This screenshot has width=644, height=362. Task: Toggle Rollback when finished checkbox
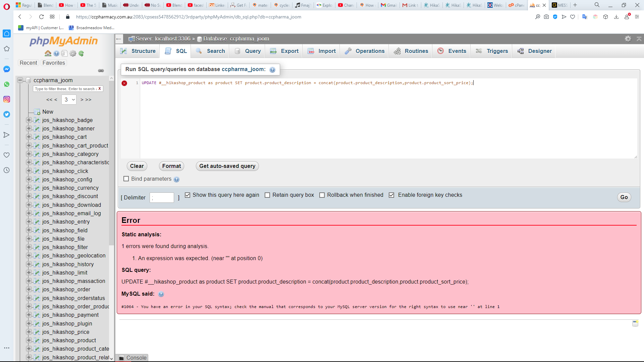click(x=322, y=195)
